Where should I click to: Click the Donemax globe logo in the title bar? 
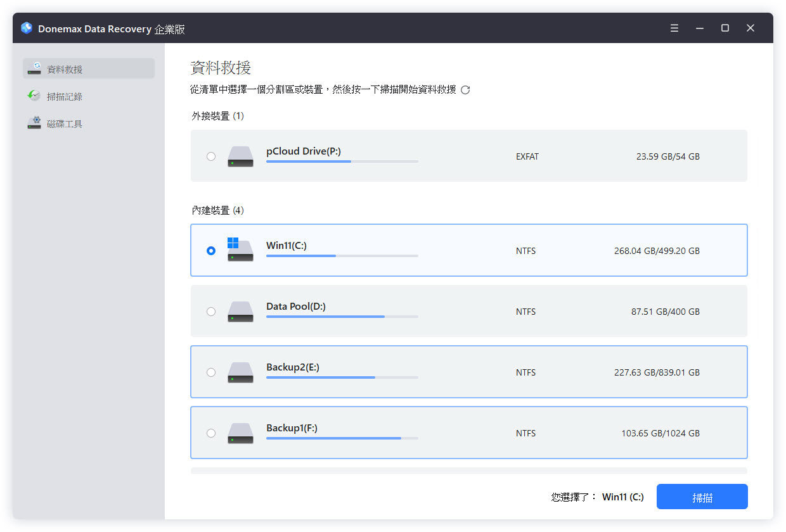pyautogui.click(x=26, y=28)
